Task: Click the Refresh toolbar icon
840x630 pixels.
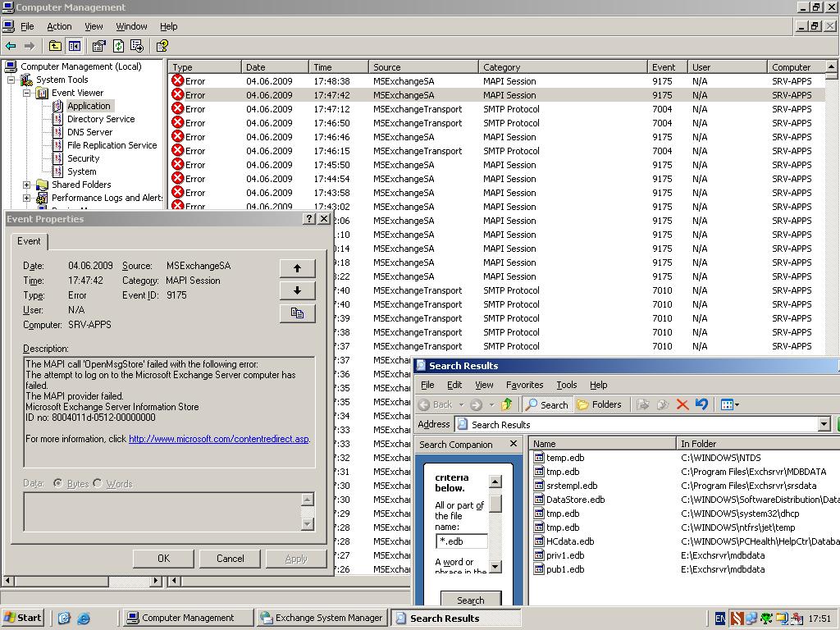Action: (118, 46)
